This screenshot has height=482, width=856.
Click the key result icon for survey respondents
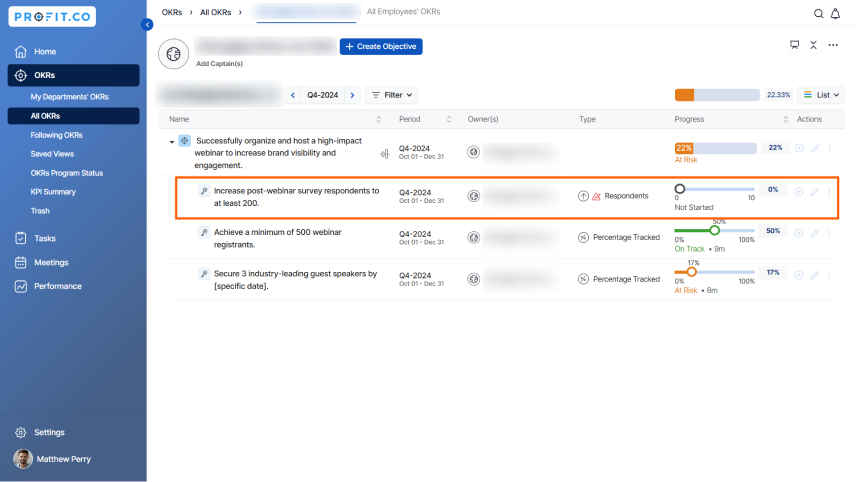pos(204,191)
